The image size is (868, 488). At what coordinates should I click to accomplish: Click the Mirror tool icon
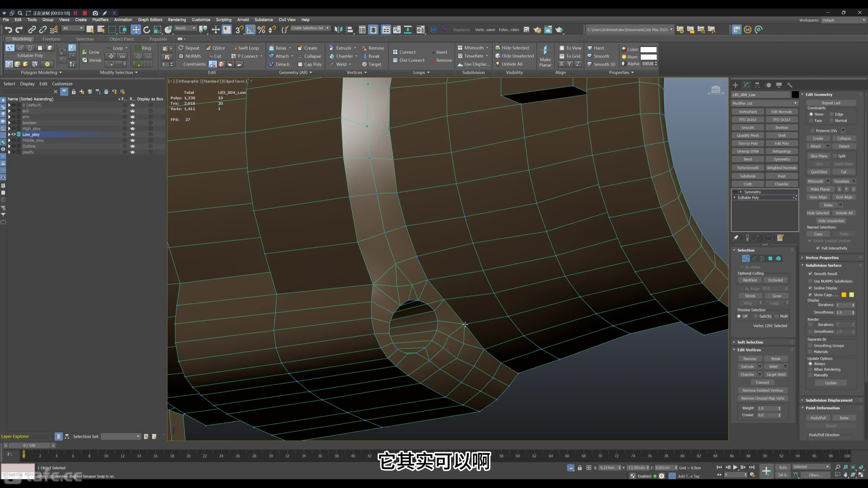coord(338,30)
